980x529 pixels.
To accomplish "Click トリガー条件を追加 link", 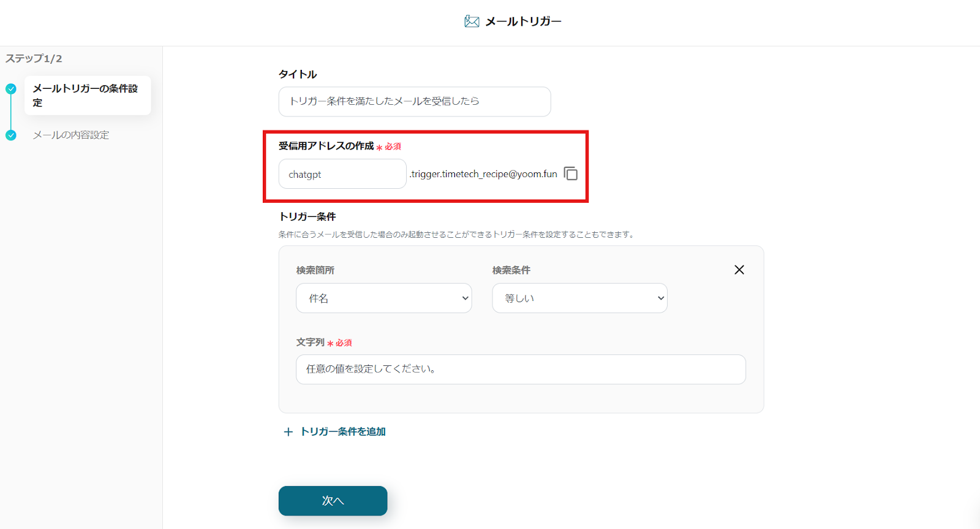I will (343, 432).
